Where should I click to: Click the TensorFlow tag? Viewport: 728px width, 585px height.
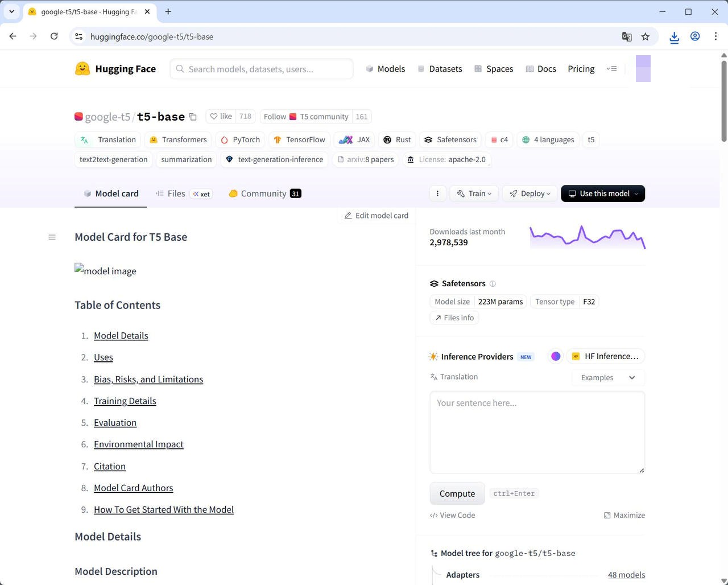(299, 139)
